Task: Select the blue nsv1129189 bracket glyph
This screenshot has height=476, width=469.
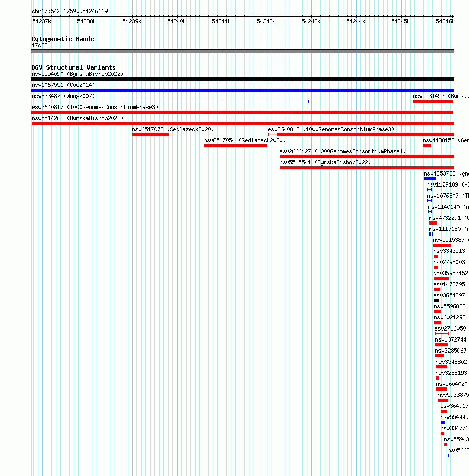Action: (429, 190)
